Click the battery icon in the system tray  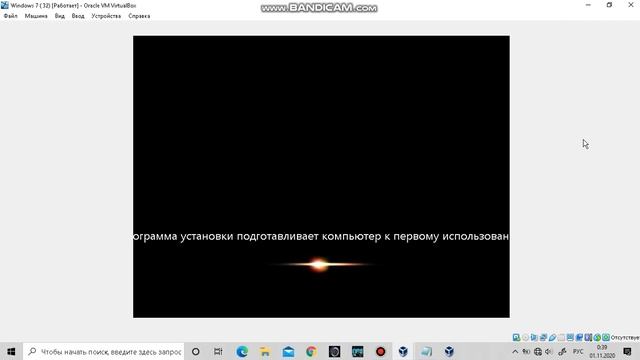(x=527, y=351)
